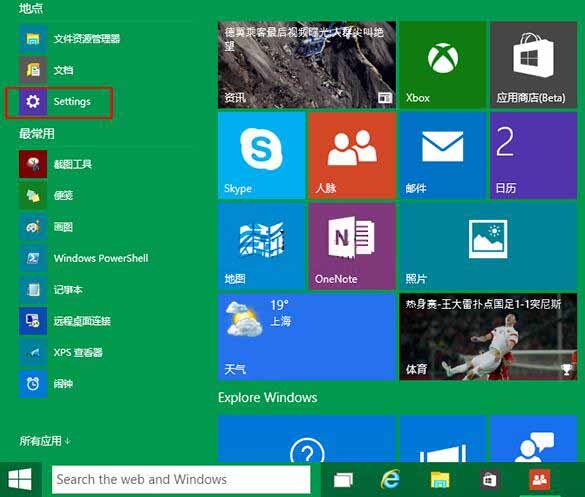585x497 pixels.
Task: Open the question mark help tile under Explore Windows
Action: (x=307, y=439)
